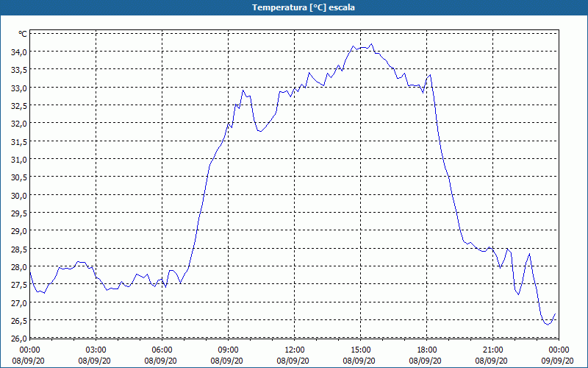588x368 pixels.
Task: Click the 03:00 time axis label
Action: [96, 350]
